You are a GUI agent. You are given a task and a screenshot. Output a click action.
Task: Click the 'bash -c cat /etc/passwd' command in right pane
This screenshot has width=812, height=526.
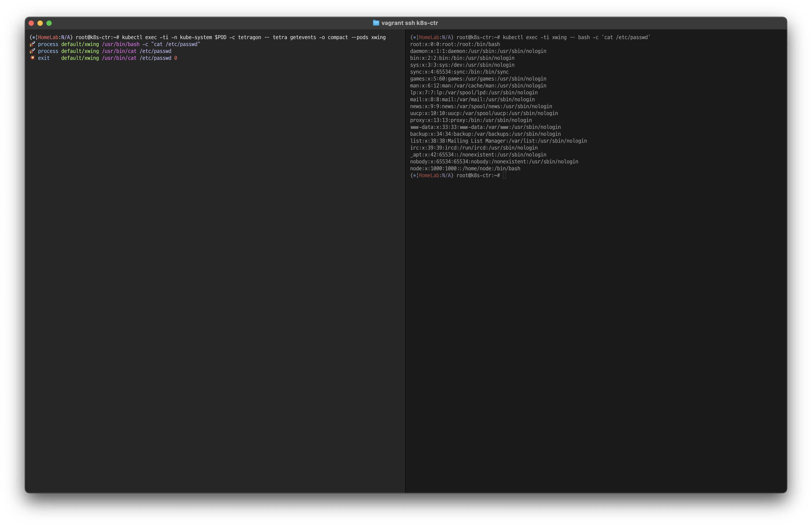[614, 37]
